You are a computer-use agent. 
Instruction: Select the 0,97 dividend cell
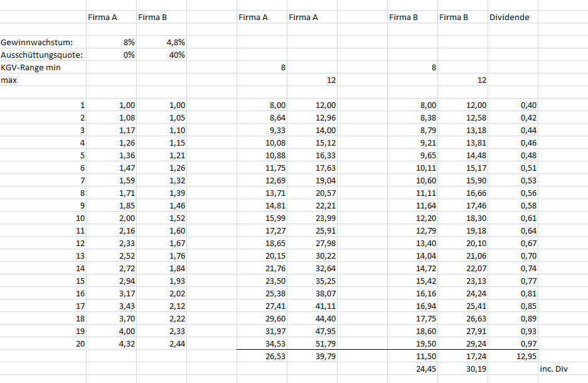coord(513,343)
